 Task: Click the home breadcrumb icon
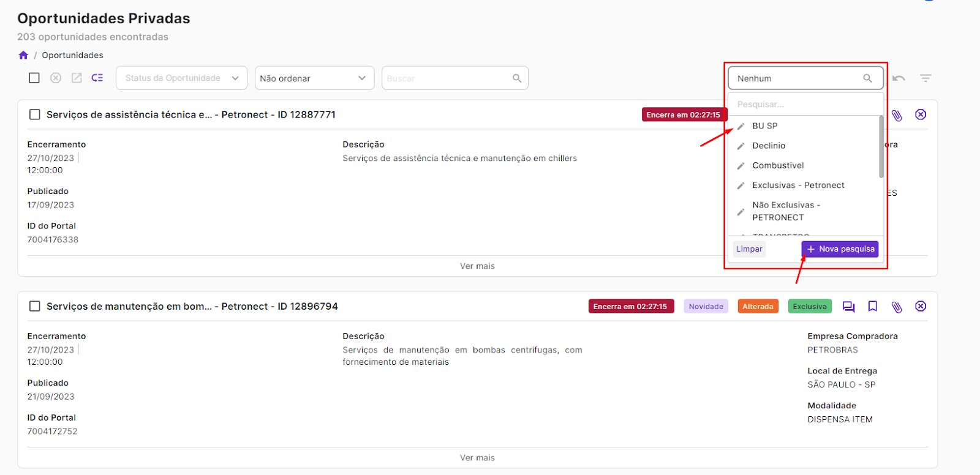tap(23, 55)
